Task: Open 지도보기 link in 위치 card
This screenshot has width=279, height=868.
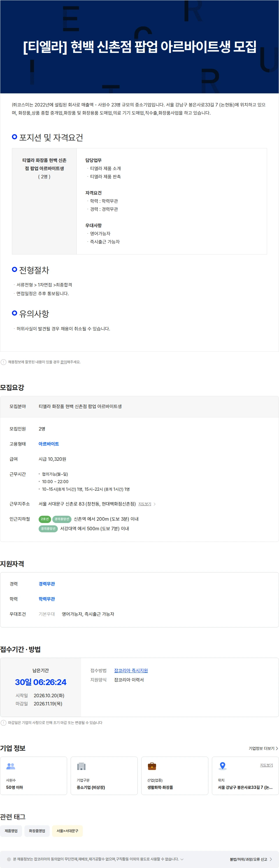Action: tap(266, 765)
